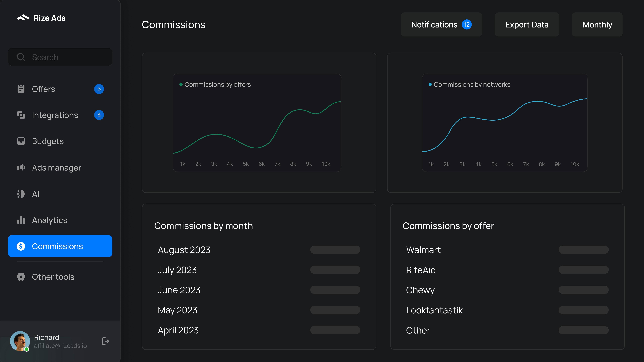
Task: Click the Ads manager megaphone icon
Action: tap(21, 167)
